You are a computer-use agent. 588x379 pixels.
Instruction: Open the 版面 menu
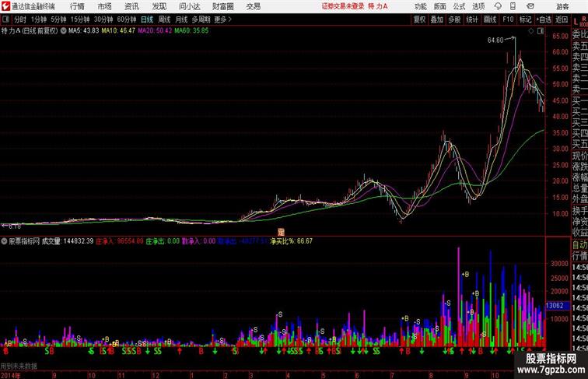(440, 6)
